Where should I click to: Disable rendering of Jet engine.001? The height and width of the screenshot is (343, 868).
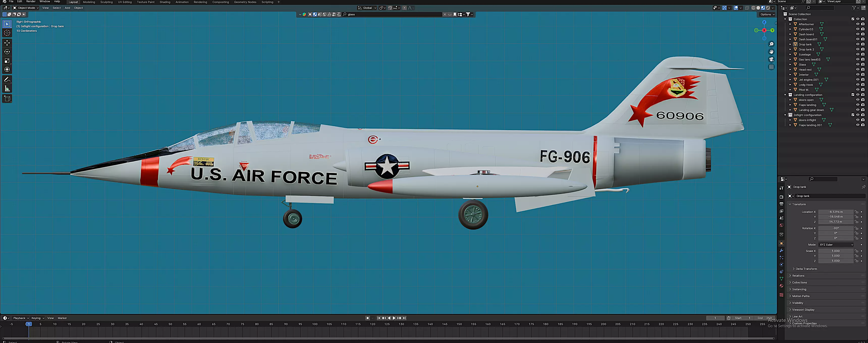[863, 79]
